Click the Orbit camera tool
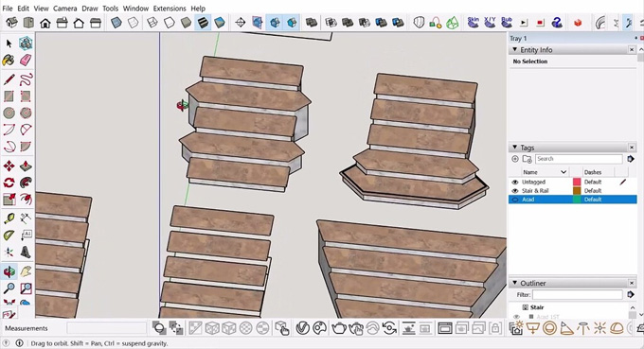Viewport: 644px width, 349px height. (9, 271)
